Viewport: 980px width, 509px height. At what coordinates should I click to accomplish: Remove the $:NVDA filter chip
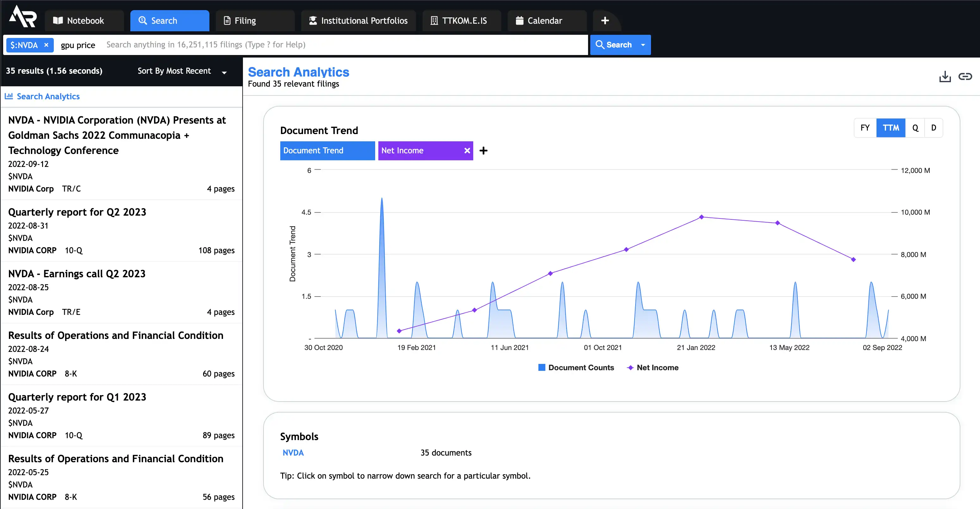[x=47, y=45]
